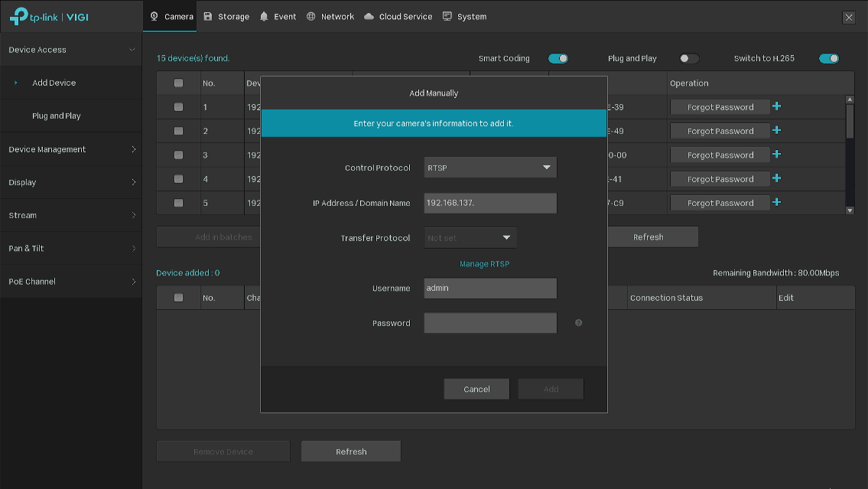
Task: Click the Storage disk icon
Action: click(208, 17)
